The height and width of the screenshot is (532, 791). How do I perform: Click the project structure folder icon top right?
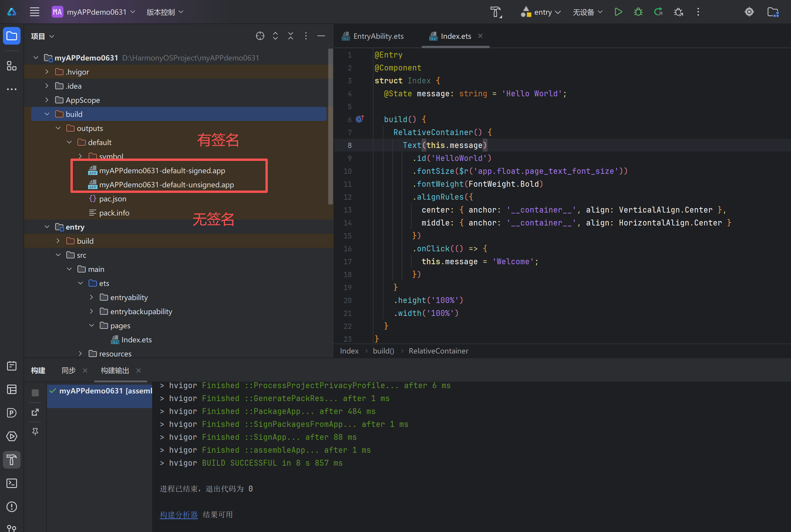(x=773, y=12)
